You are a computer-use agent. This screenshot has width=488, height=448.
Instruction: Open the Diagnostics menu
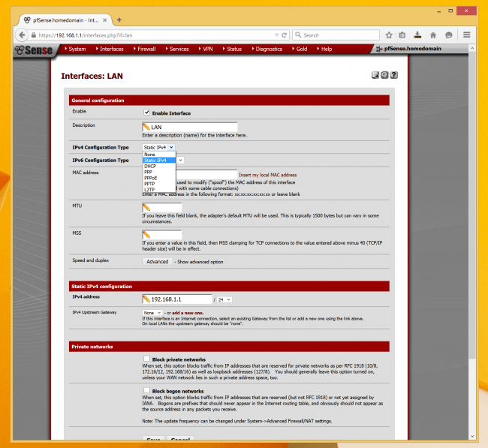tap(268, 50)
